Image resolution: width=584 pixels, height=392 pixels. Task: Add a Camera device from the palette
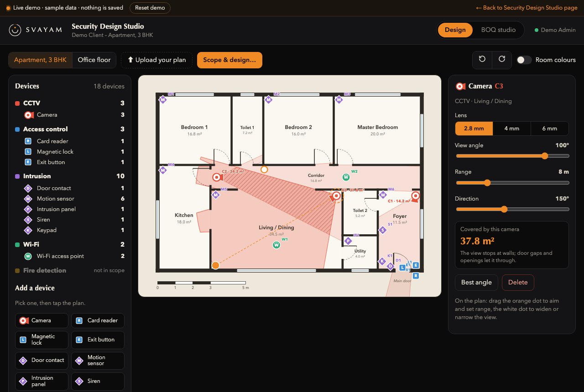(42, 320)
